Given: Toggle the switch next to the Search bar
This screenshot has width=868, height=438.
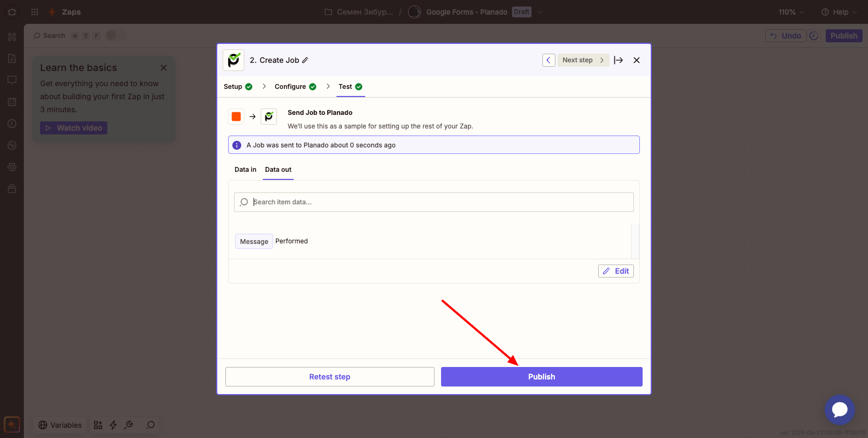Looking at the screenshot, I should [115, 35].
